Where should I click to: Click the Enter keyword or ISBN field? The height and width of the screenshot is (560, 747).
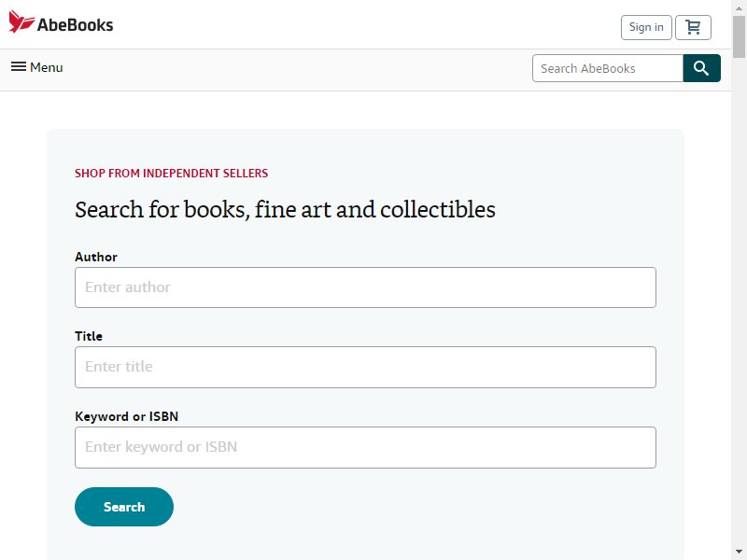pyautogui.click(x=365, y=447)
